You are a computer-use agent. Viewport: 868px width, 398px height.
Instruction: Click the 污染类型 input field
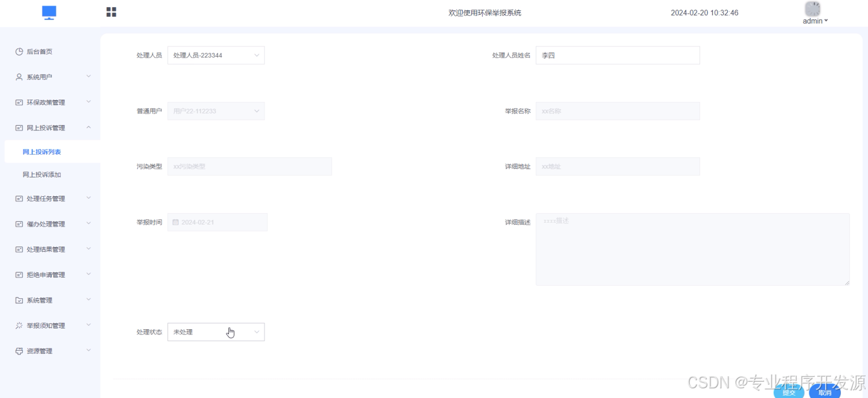(249, 167)
